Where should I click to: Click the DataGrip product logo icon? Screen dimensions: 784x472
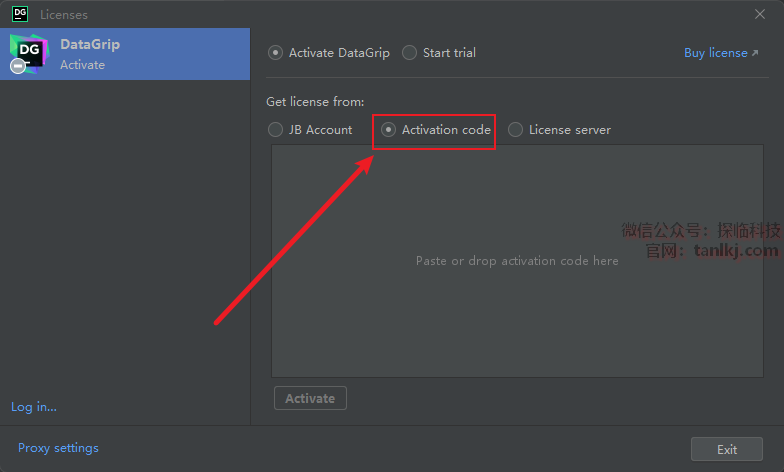pyautogui.click(x=28, y=54)
